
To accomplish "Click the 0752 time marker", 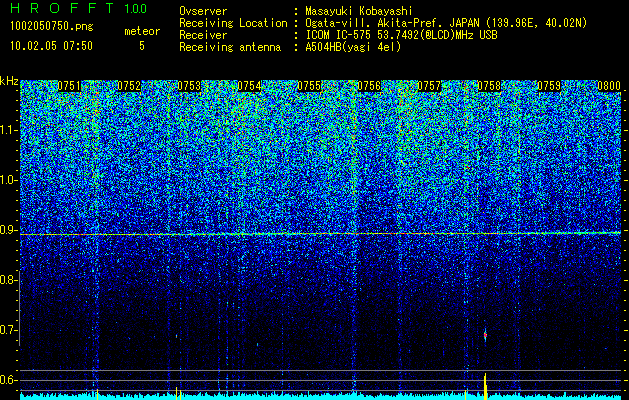I will tap(129, 86).
